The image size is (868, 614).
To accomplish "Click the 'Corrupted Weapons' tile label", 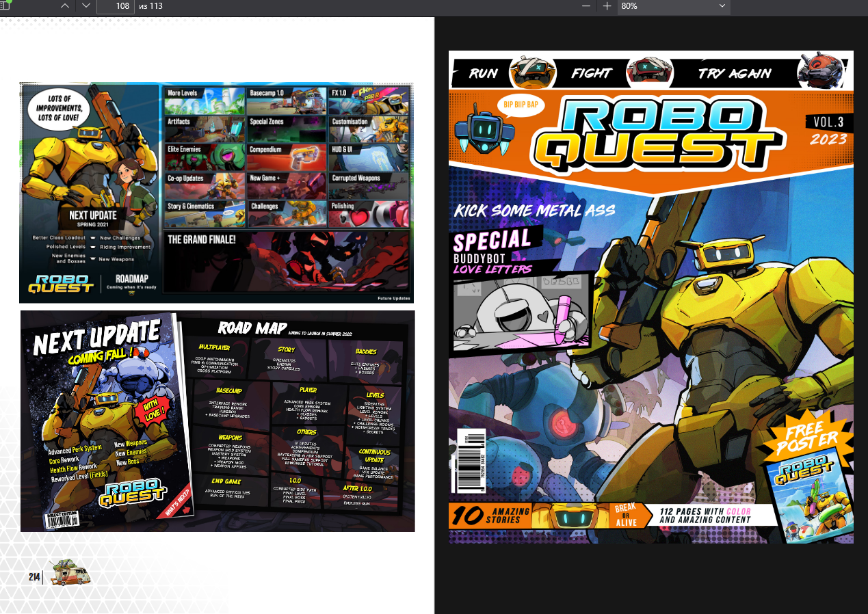I will [356, 178].
